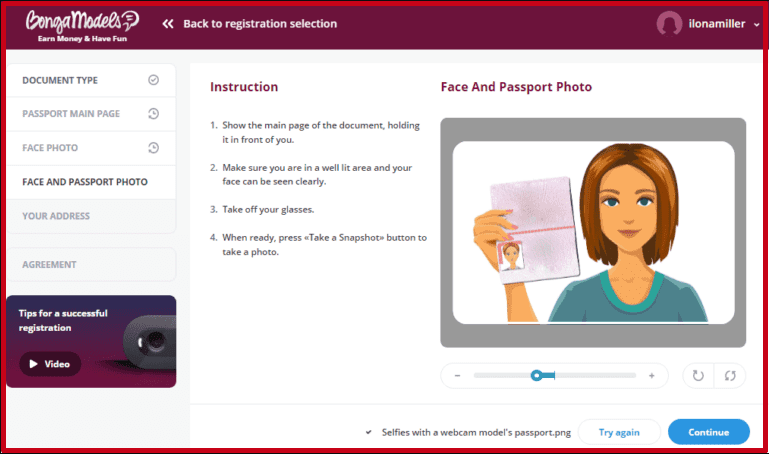Screen dimensions: 769x454
Task: Click the Continue button
Action: 709,432
